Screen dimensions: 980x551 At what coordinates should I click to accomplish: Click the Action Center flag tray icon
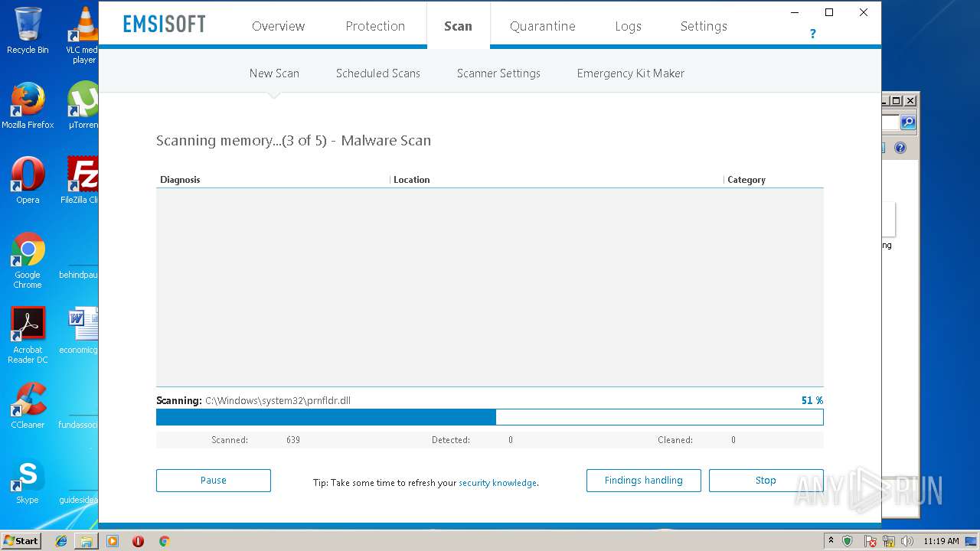870,541
